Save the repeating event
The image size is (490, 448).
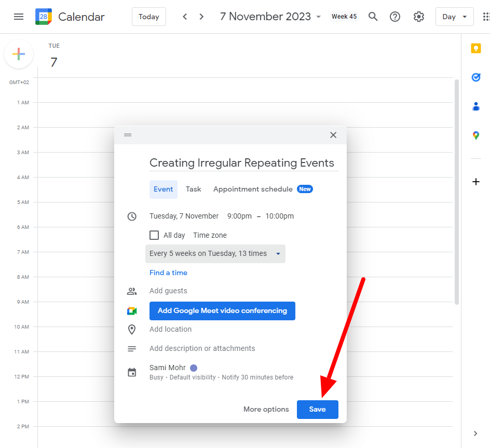(x=317, y=409)
